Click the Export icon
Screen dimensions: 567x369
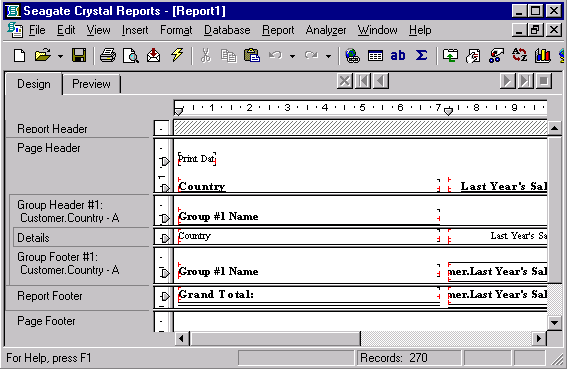point(153,56)
